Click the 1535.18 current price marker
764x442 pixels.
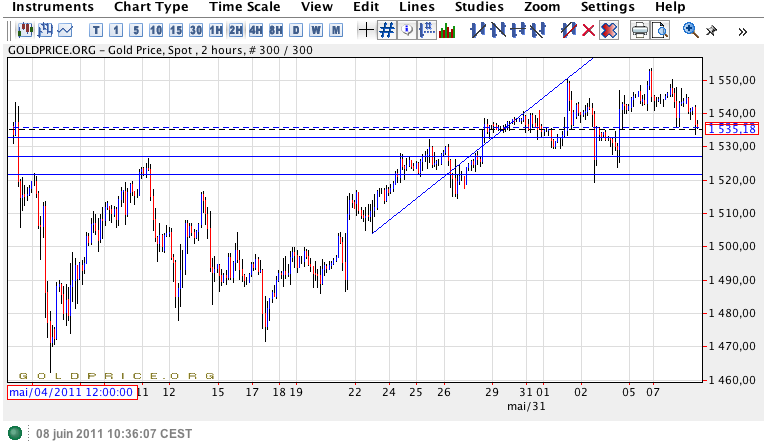click(732, 129)
